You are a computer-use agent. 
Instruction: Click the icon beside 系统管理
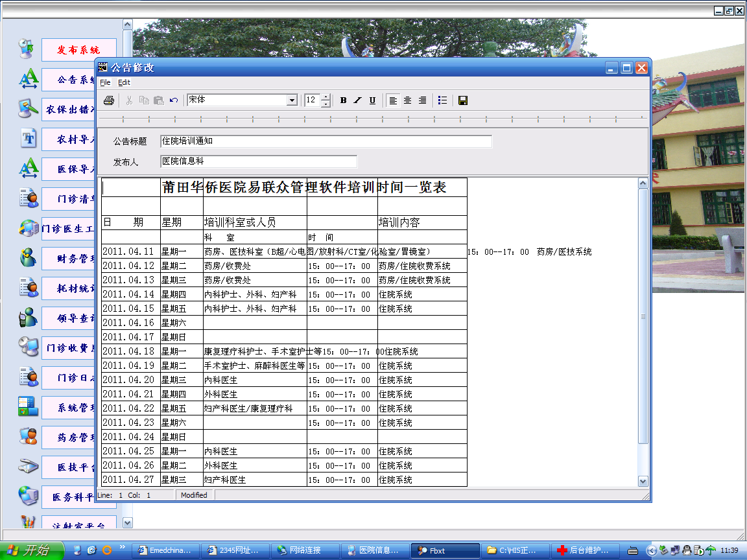coord(28,406)
